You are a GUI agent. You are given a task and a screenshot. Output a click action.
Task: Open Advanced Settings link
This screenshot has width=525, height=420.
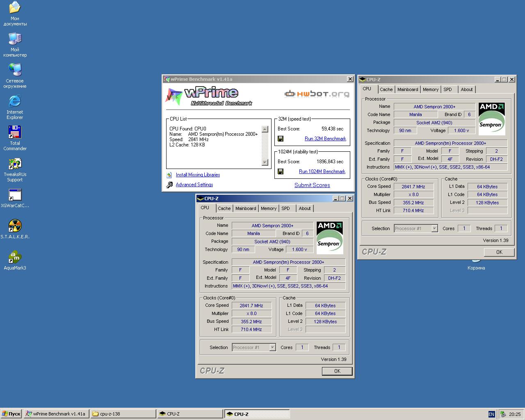click(x=194, y=185)
